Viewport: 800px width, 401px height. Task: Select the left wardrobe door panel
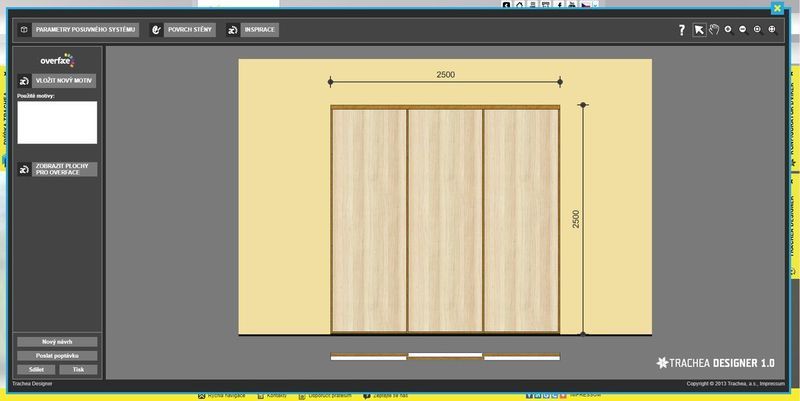pyautogui.click(x=369, y=220)
